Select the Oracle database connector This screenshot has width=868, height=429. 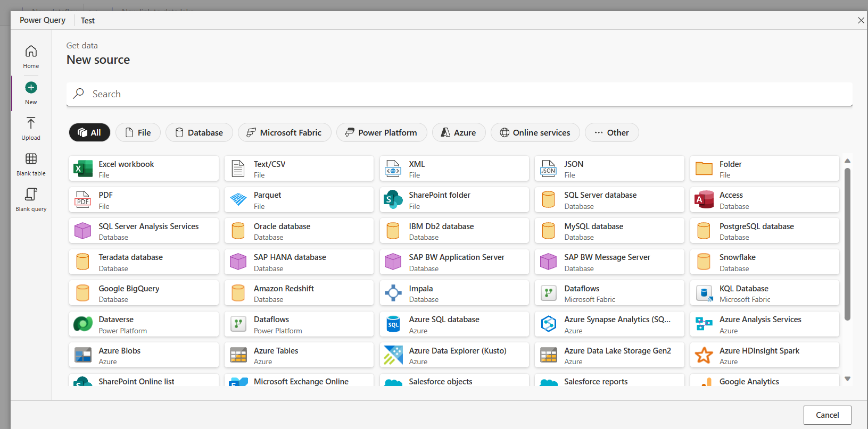[299, 231]
